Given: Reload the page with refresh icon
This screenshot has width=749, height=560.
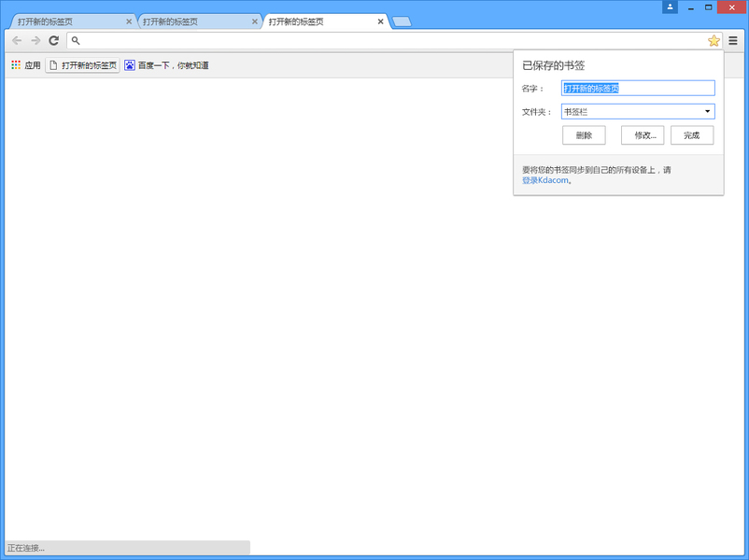Looking at the screenshot, I should [x=54, y=40].
